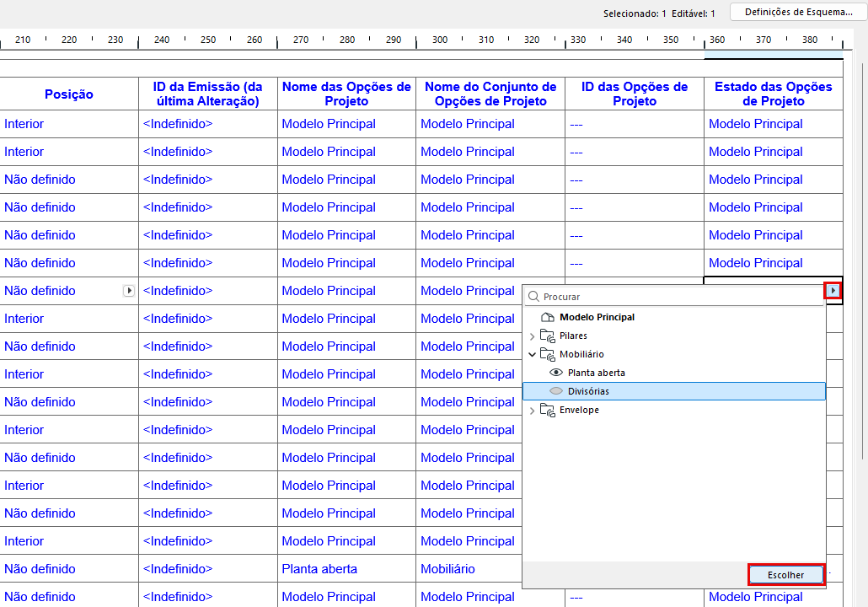Collapse the Mobiliário option set

532,354
